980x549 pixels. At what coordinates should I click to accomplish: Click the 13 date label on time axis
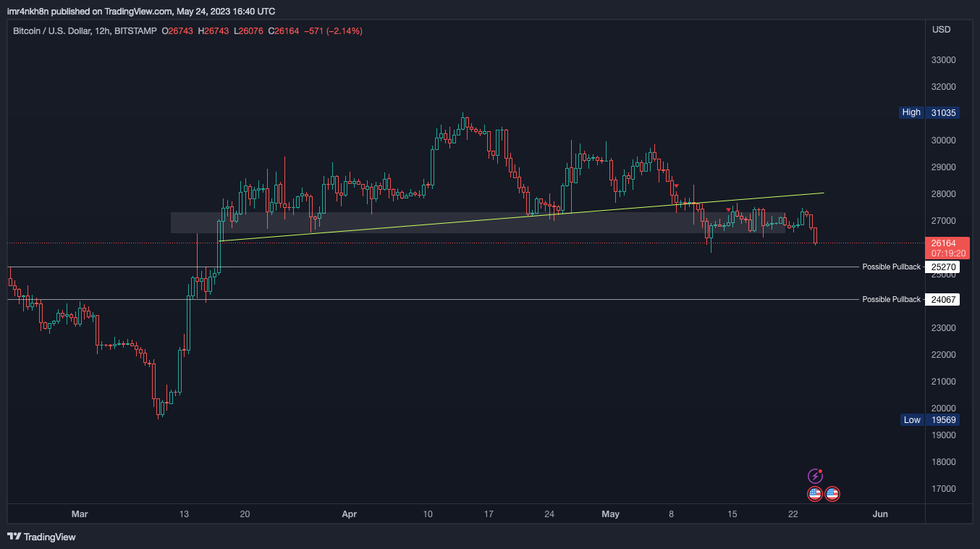[184, 514]
